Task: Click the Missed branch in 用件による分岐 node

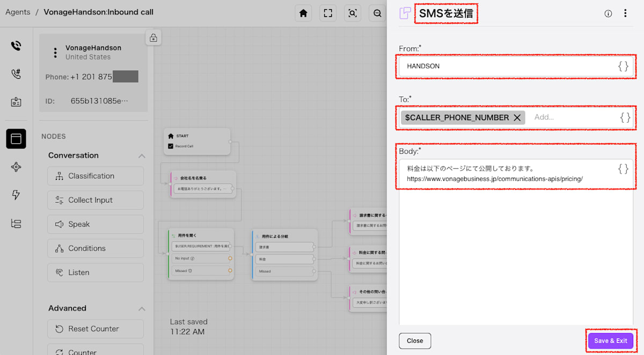Action: pyautogui.click(x=284, y=271)
